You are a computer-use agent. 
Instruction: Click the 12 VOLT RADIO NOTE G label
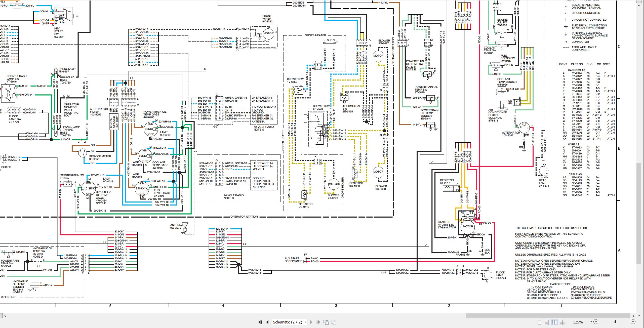tap(264, 128)
